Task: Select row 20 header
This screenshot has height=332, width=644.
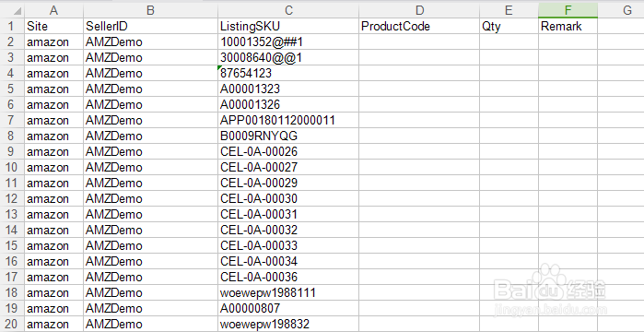Action: coord(12,325)
